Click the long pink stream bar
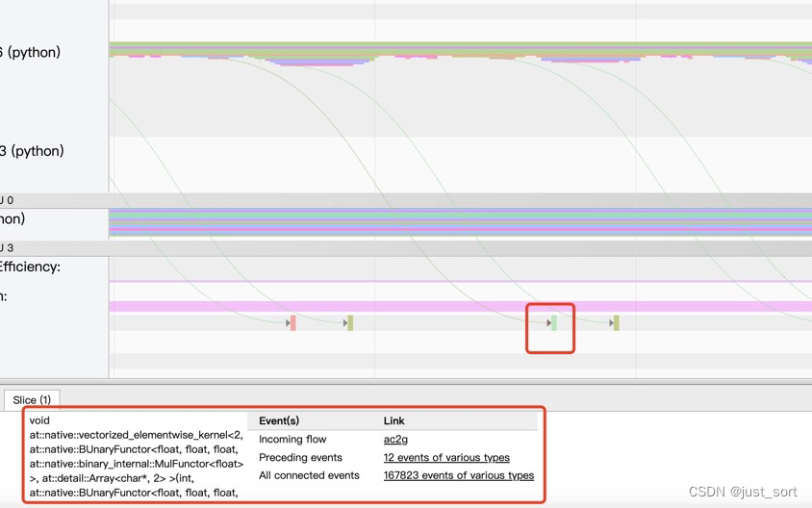The height and width of the screenshot is (508, 812). (x=461, y=307)
